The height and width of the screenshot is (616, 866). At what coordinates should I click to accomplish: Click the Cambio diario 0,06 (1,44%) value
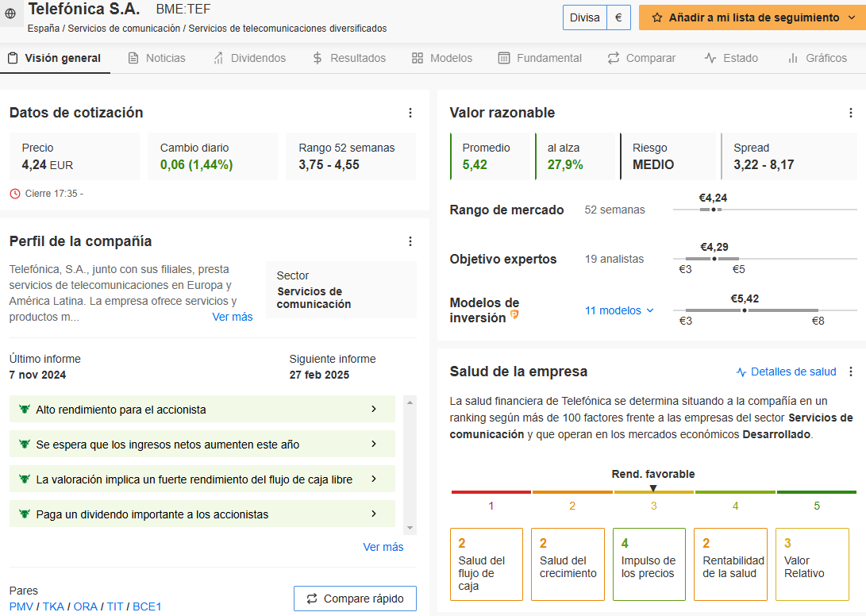click(x=196, y=165)
